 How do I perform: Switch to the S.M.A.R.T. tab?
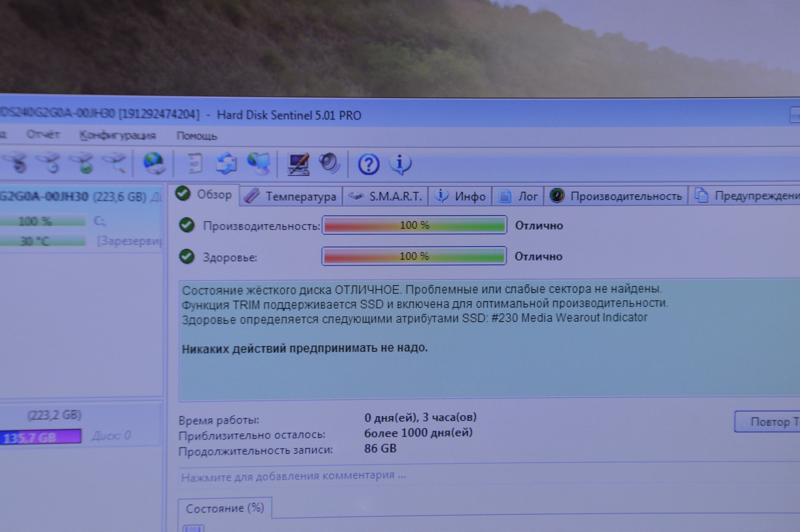[386, 197]
